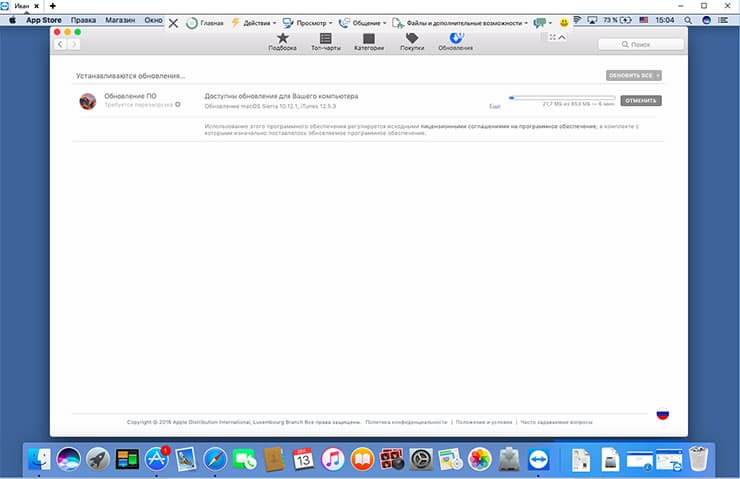
Task: Open the Обновления updates section
Action: (455, 42)
